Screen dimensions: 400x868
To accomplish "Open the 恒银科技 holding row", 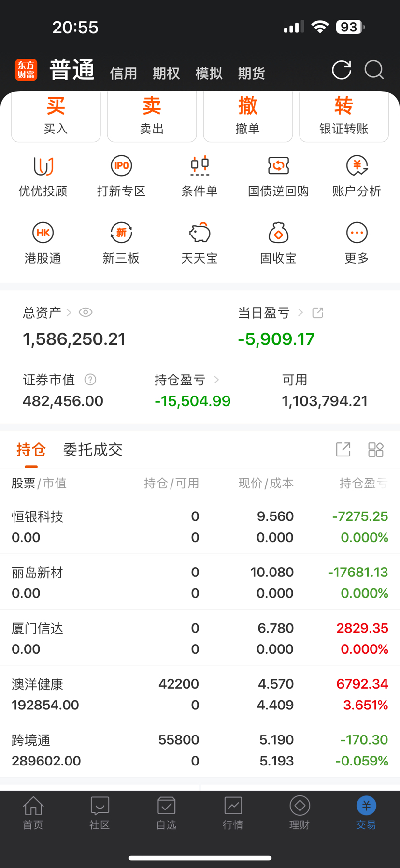I will [200, 527].
